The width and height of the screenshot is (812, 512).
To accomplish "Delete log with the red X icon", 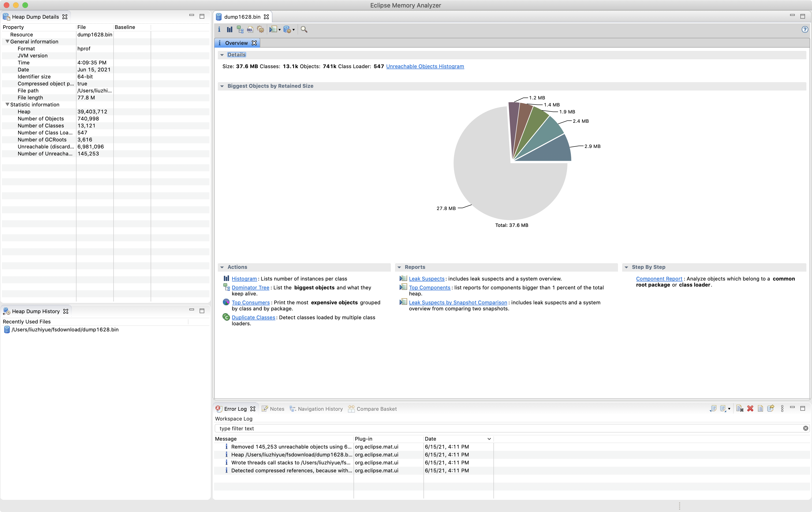I will coord(750,409).
